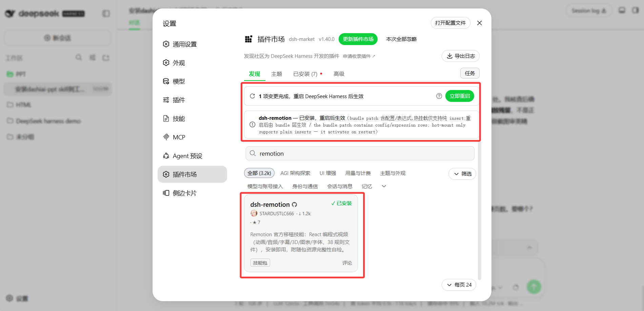Click 立即重启 button
This screenshot has height=311, width=644.
(460, 96)
